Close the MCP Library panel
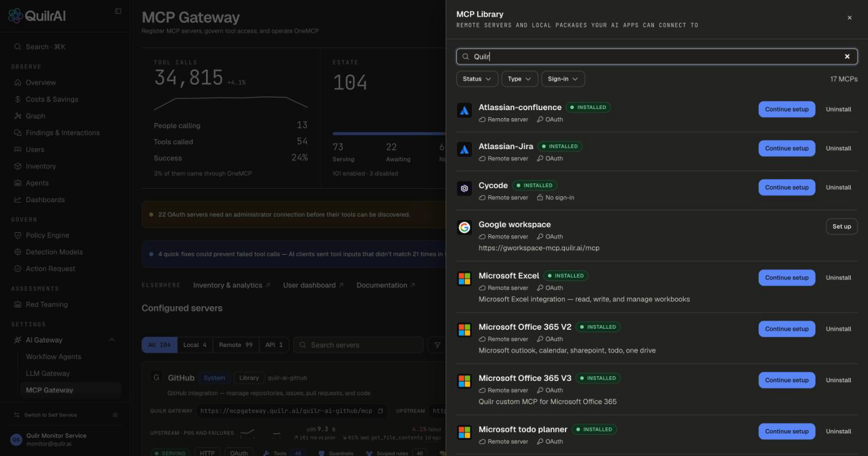The image size is (868, 456). 850,18
